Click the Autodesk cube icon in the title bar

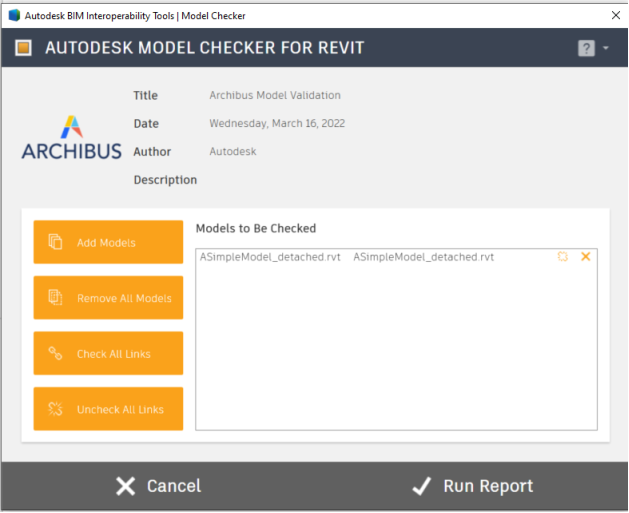pos(14,16)
